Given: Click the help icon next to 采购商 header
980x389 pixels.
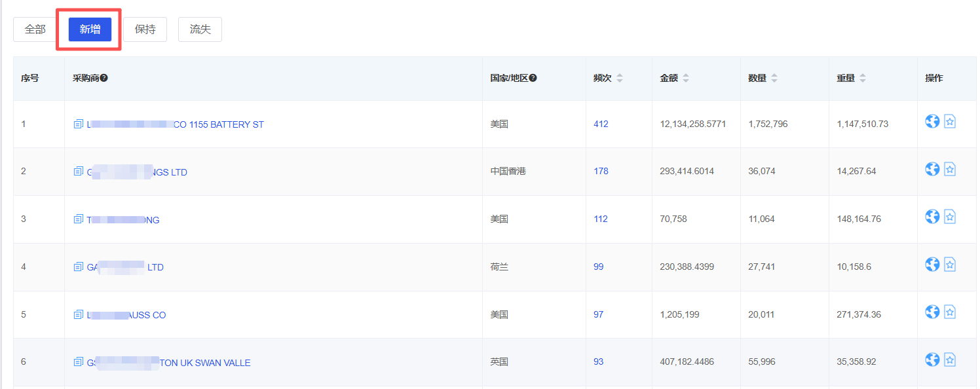Looking at the screenshot, I should (104, 78).
